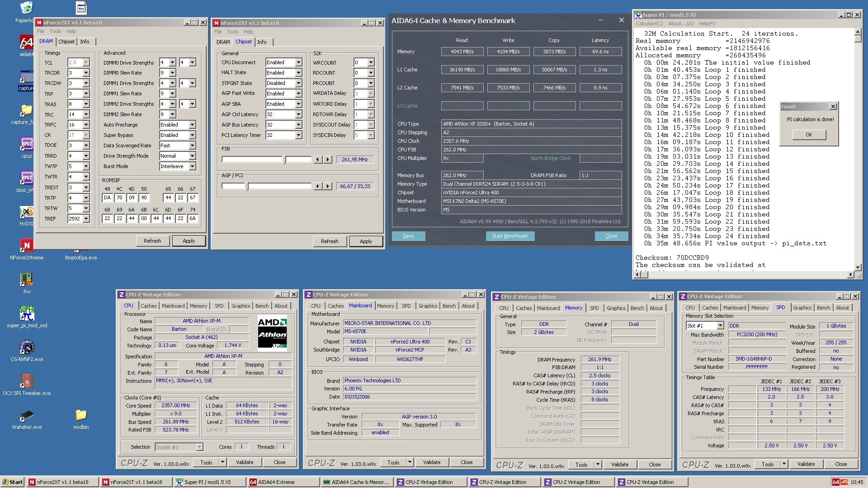The width and height of the screenshot is (868, 488).
Task: Open the capture_fo folder on desktop
Action: [26, 114]
